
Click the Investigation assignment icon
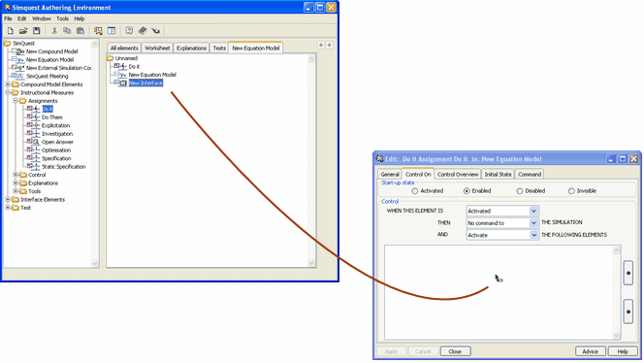point(34,134)
